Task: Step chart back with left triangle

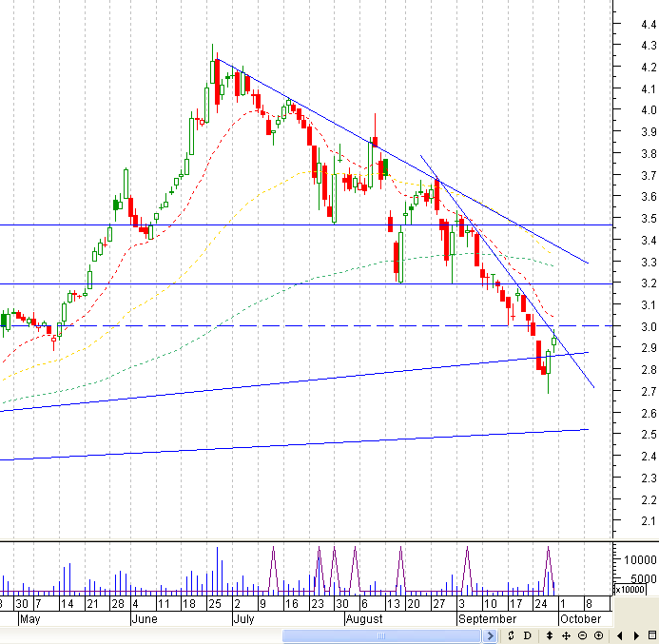Action: pyautogui.click(x=619, y=635)
